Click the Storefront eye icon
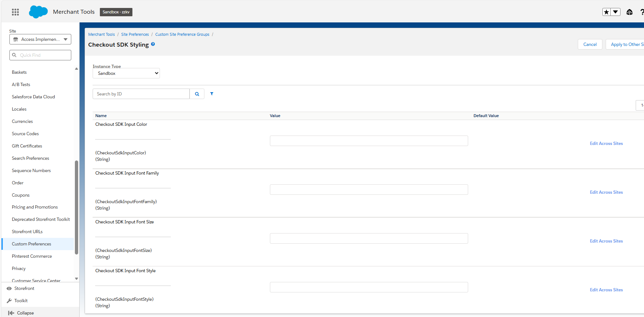Screen dimensions: 644x317 [9, 288]
